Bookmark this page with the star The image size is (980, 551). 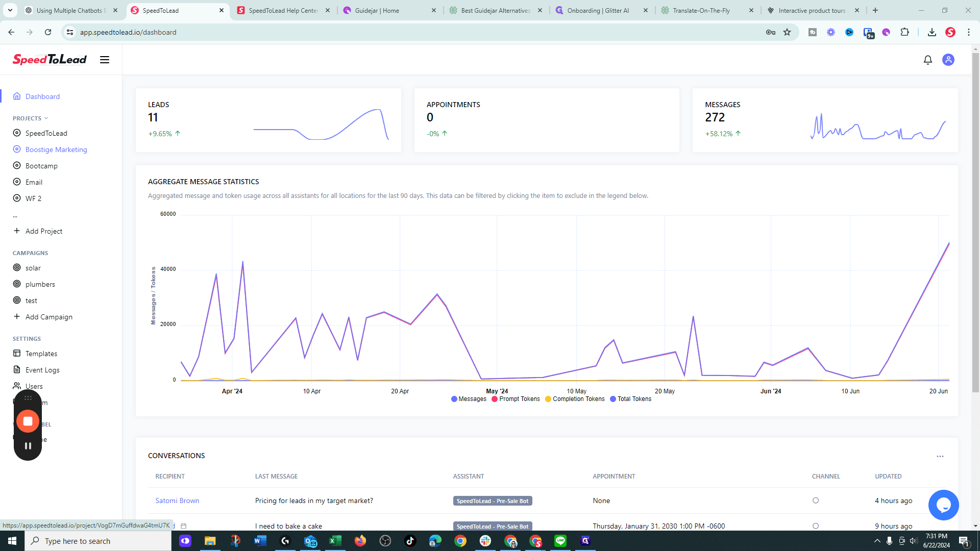click(787, 32)
